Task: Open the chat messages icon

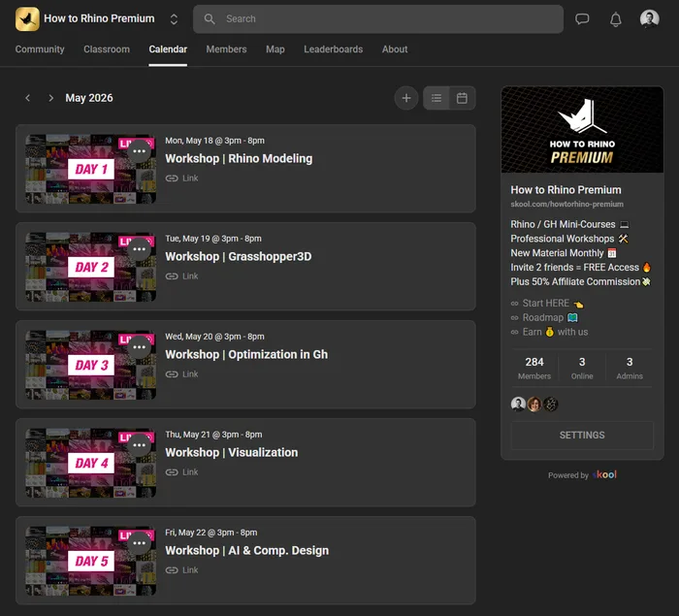Action: [582, 19]
